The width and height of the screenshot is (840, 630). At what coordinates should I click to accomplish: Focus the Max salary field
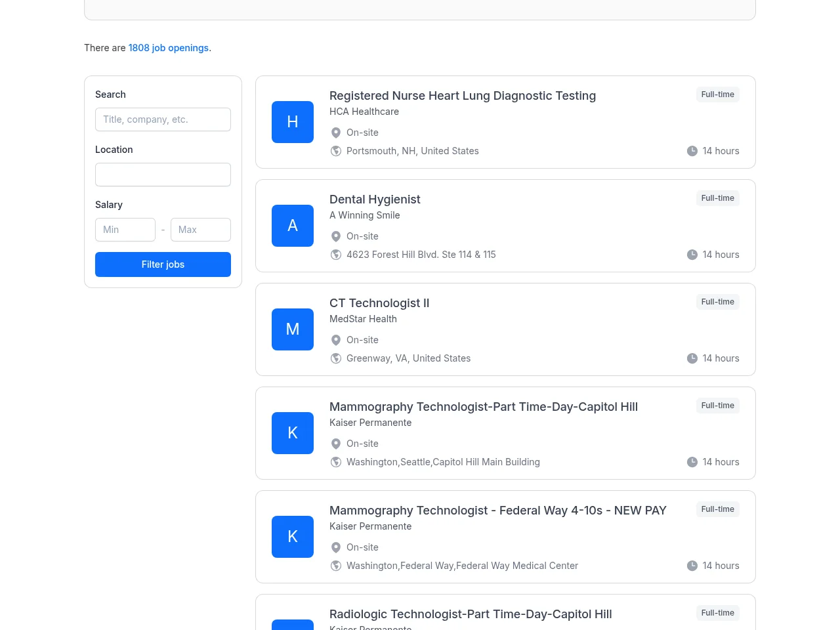coord(201,230)
